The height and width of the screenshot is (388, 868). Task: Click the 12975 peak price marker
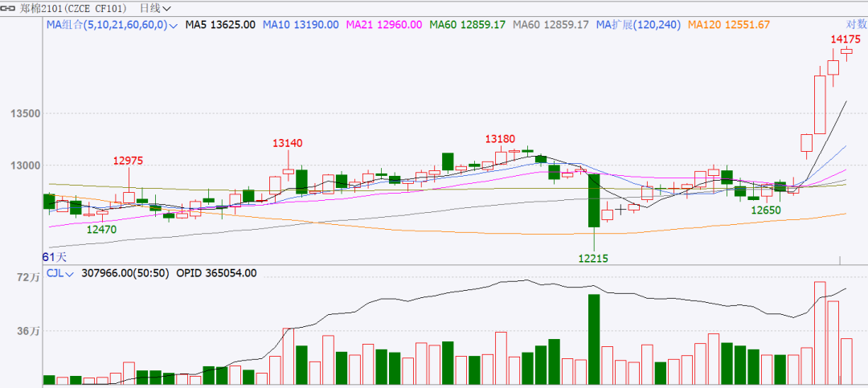pos(129,161)
